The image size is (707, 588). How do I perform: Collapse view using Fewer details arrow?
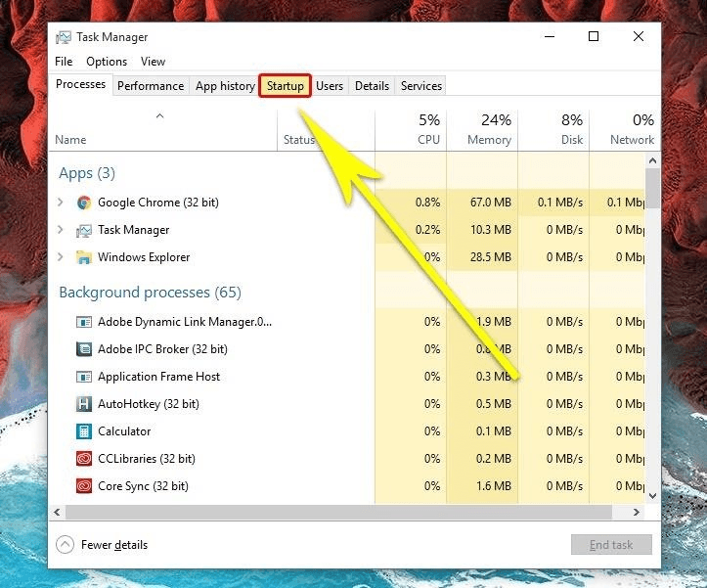click(66, 545)
